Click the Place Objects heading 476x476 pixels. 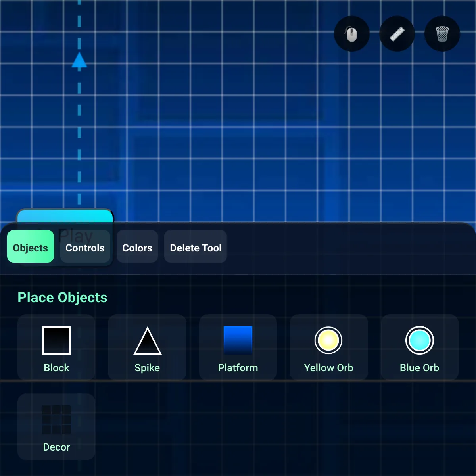click(63, 297)
